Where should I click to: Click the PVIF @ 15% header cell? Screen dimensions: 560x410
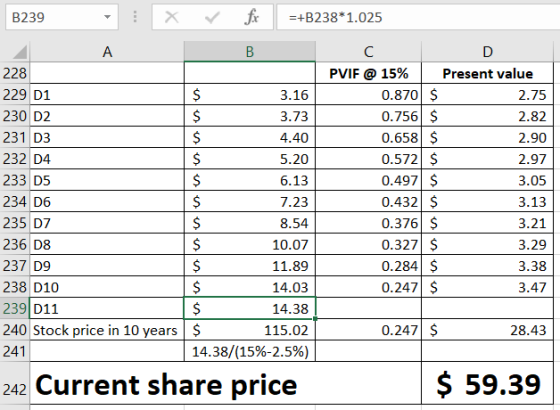368,73
